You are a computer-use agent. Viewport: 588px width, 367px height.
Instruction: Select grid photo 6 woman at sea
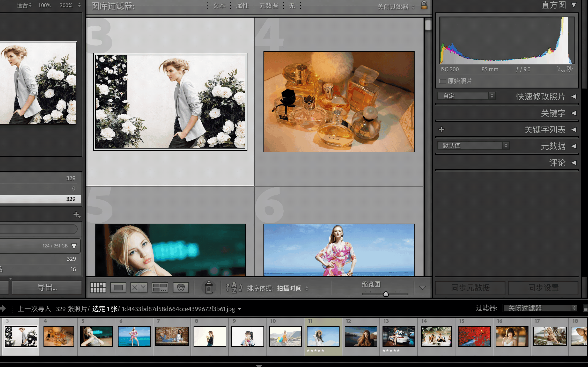tap(339, 250)
